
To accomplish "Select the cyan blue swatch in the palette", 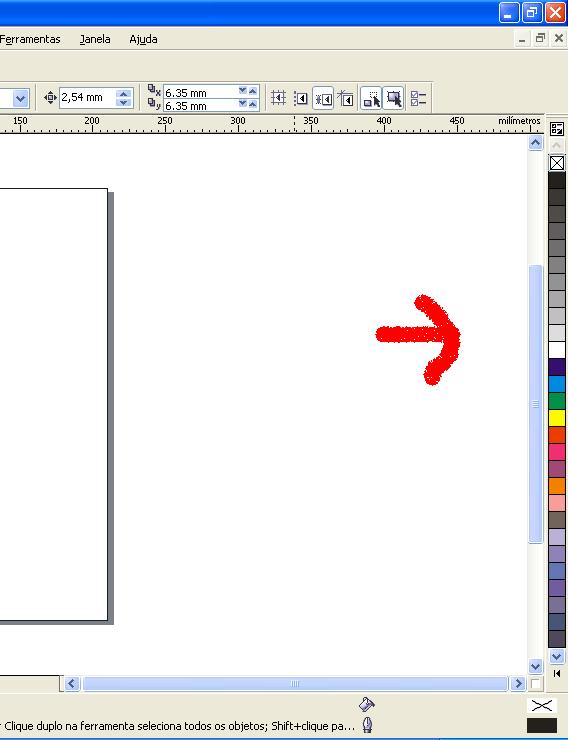I will point(557,384).
